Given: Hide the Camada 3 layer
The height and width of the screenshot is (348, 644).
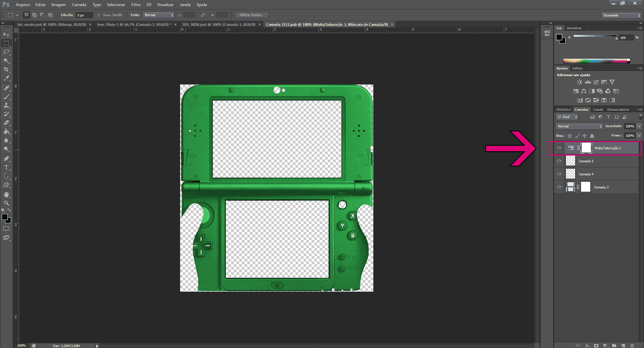Looking at the screenshot, I should click(559, 187).
